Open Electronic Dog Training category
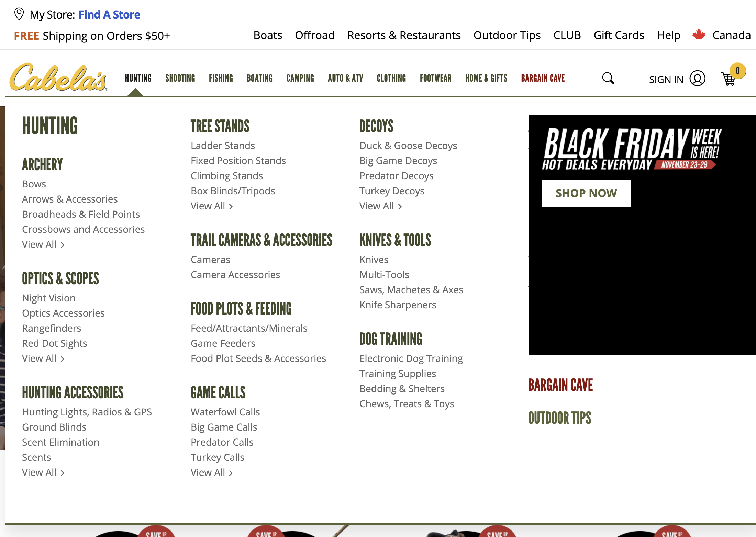Image resolution: width=756 pixels, height=537 pixels. pos(411,358)
